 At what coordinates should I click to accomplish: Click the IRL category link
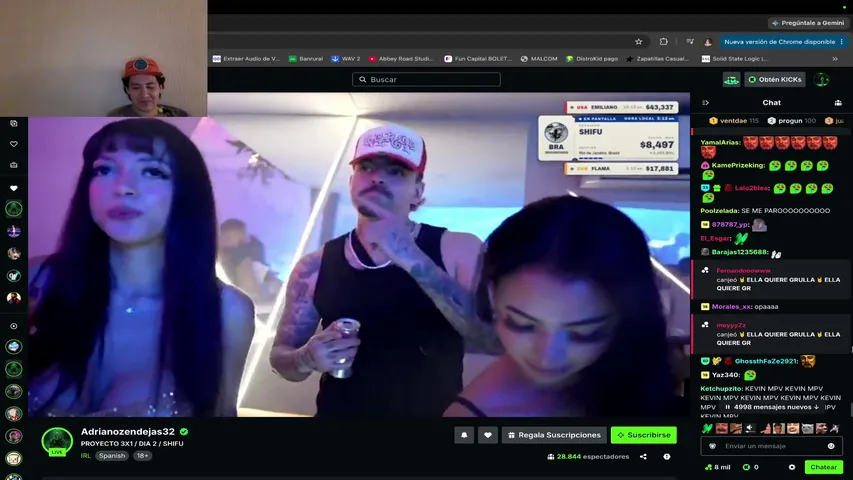(x=86, y=456)
